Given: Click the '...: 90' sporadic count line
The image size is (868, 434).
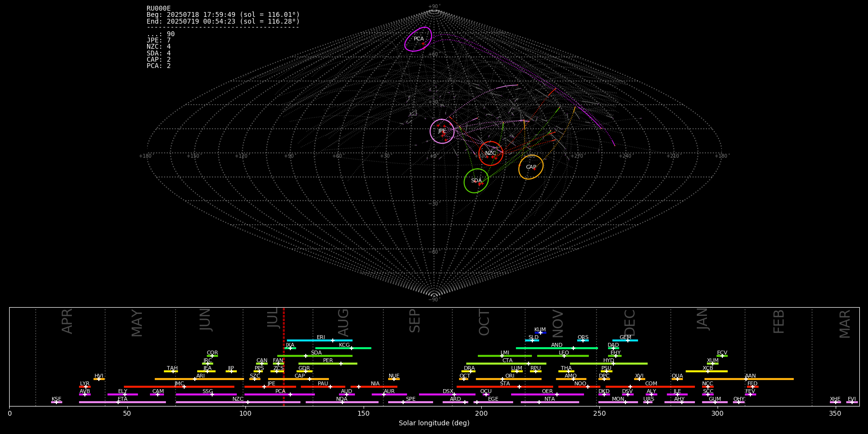Looking at the screenshot, I should click(161, 34).
